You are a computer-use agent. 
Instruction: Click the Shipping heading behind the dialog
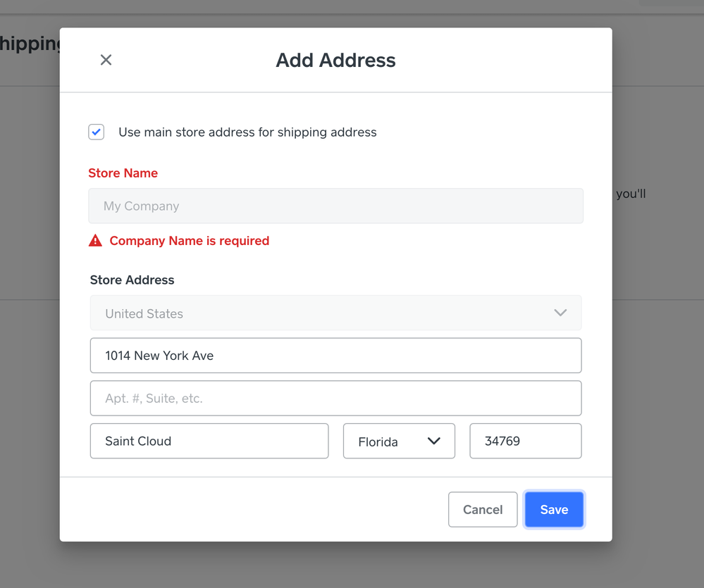(x=30, y=44)
